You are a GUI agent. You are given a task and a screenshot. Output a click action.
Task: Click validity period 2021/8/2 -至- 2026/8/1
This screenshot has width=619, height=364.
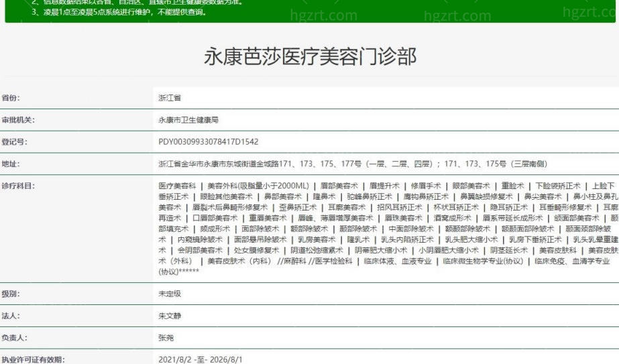click(x=200, y=360)
